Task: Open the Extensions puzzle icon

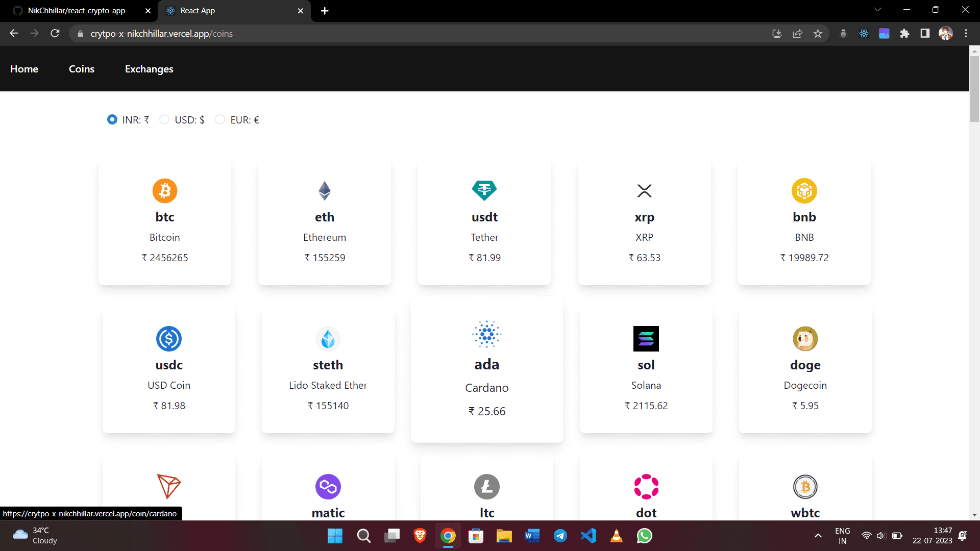Action: tap(904, 34)
